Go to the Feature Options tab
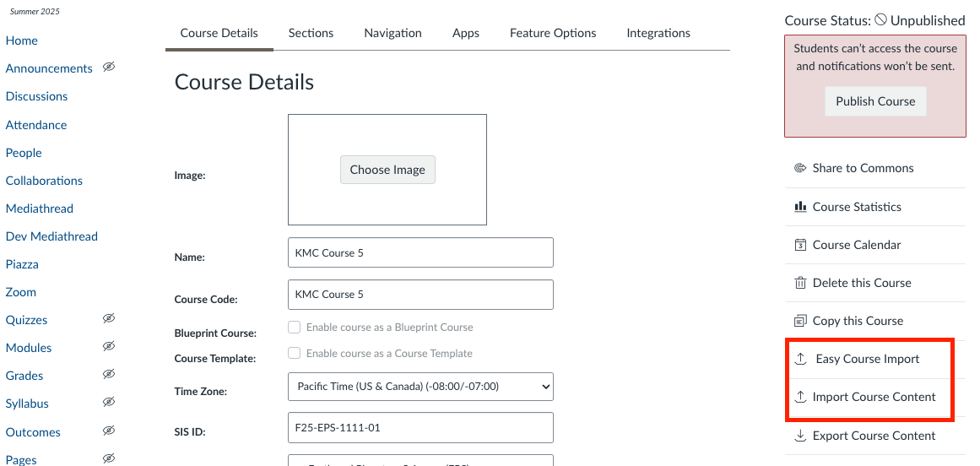The image size is (980, 466). 553,33
